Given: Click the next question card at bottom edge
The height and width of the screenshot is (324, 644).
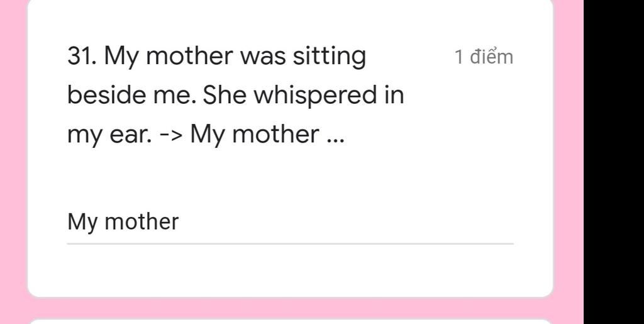Looking at the screenshot, I should coord(290,321).
